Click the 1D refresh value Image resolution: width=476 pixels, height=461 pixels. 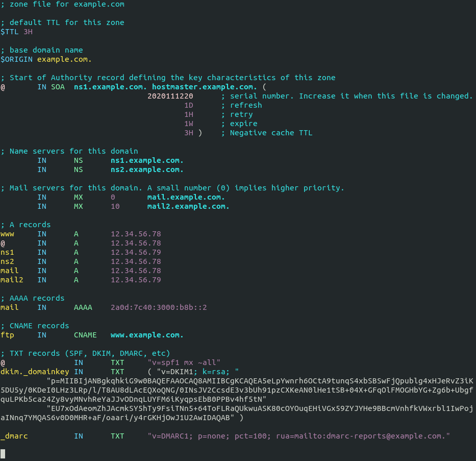[189, 105]
